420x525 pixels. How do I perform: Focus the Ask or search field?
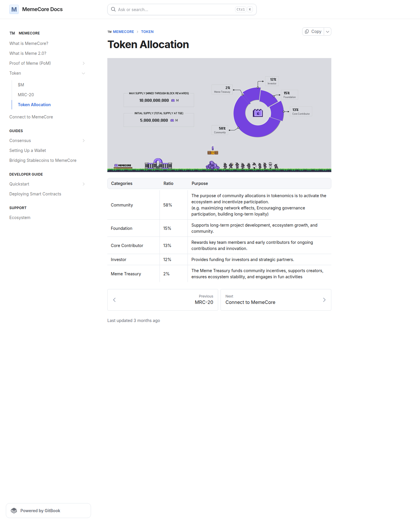(x=175, y=9)
